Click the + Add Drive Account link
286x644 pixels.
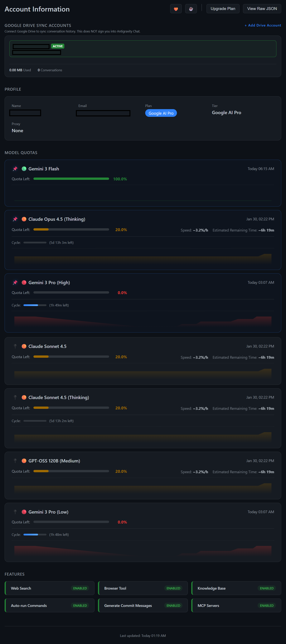coord(263,25)
